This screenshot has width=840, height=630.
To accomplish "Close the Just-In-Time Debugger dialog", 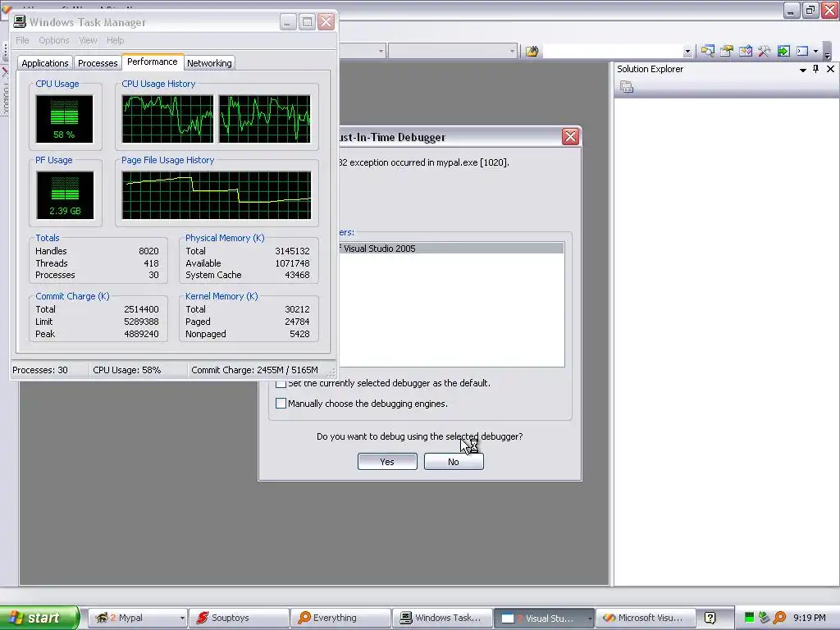I will [x=570, y=137].
